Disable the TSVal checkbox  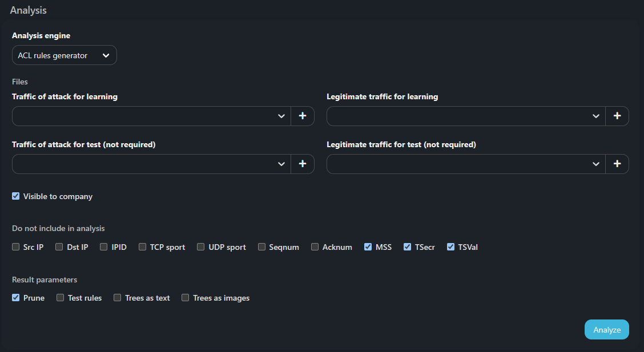(451, 247)
